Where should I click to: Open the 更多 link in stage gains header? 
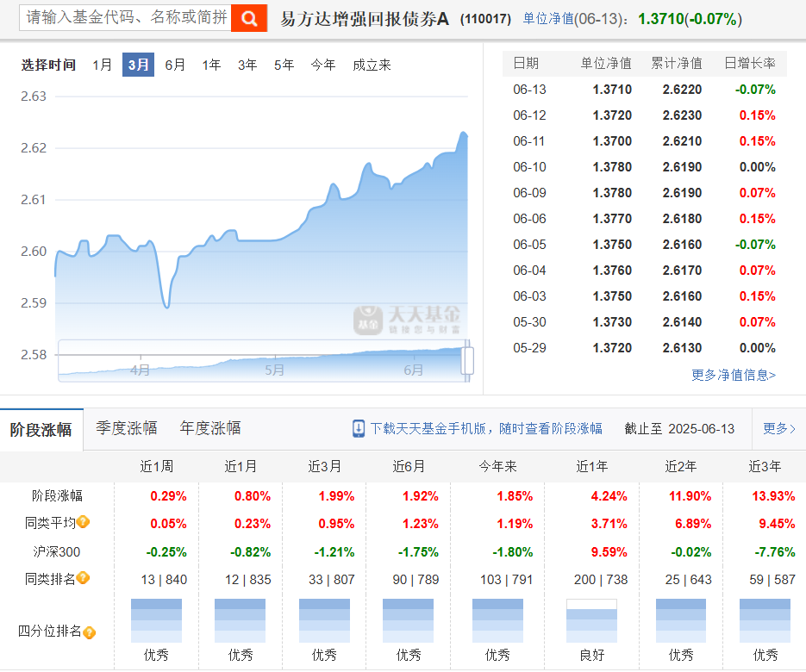[x=778, y=428]
